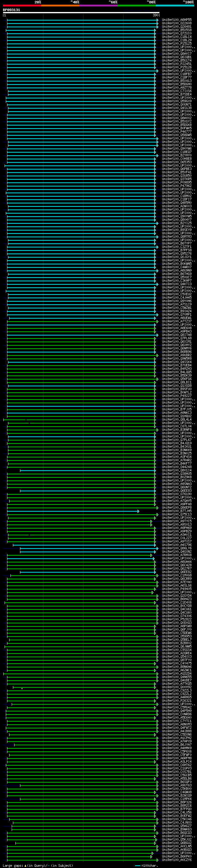The width and height of the screenshot is (197, 868).
Task: Select hit label UniRef100_B5G1T4
Action: point(177,60)
